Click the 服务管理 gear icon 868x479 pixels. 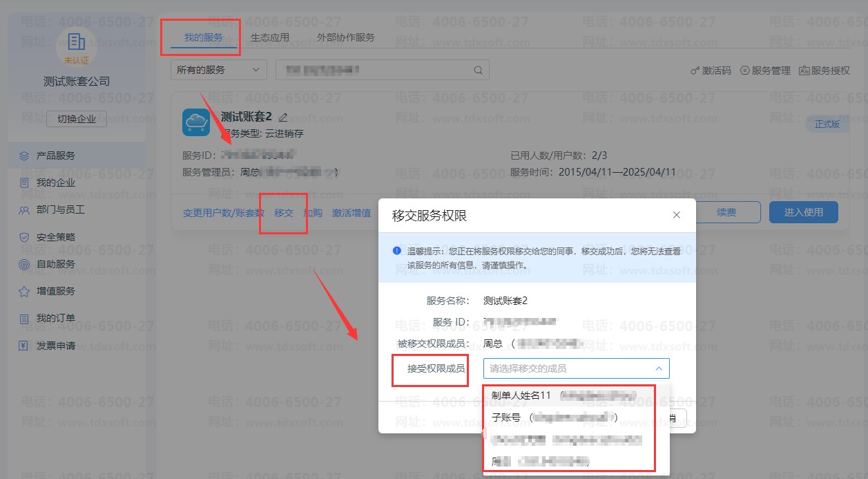[745, 71]
